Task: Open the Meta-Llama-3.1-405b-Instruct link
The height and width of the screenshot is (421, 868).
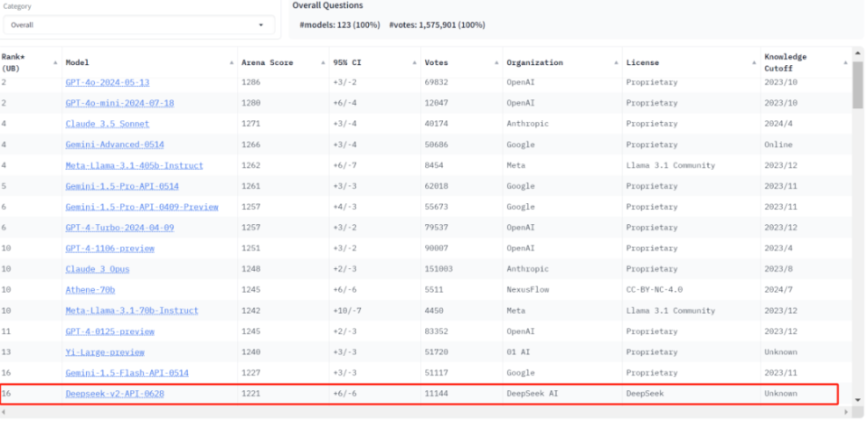Action: coord(134,165)
